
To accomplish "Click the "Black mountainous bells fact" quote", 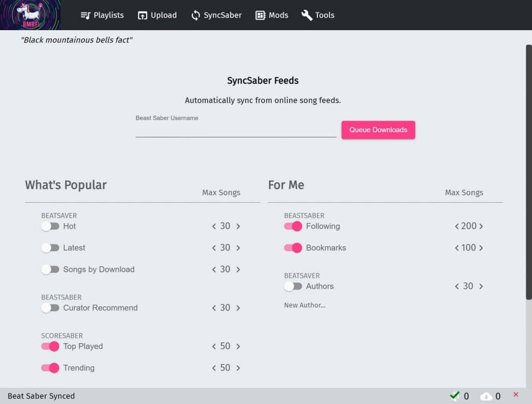I will [x=76, y=40].
